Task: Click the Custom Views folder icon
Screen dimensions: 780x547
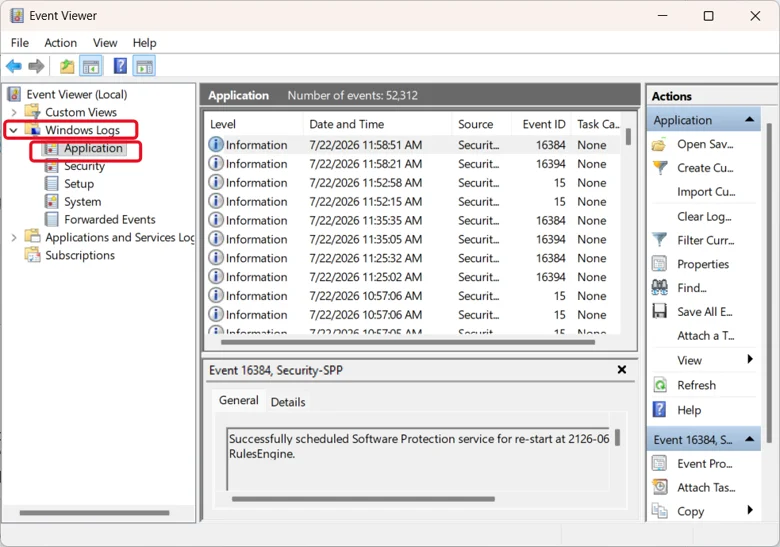Action: click(33, 112)
